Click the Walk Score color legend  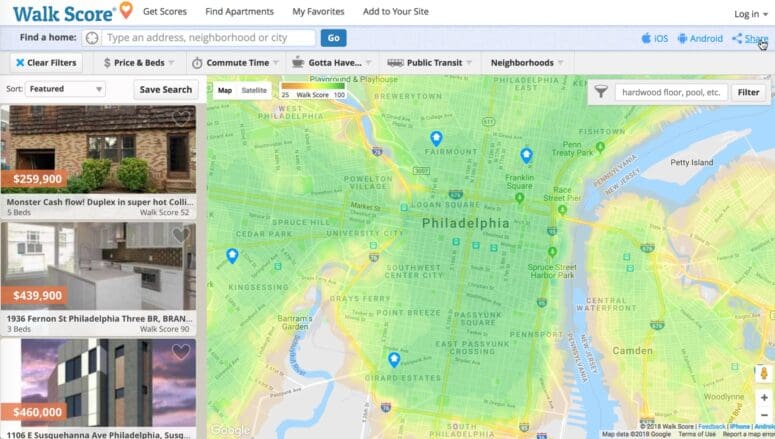(x=313, y=91)
